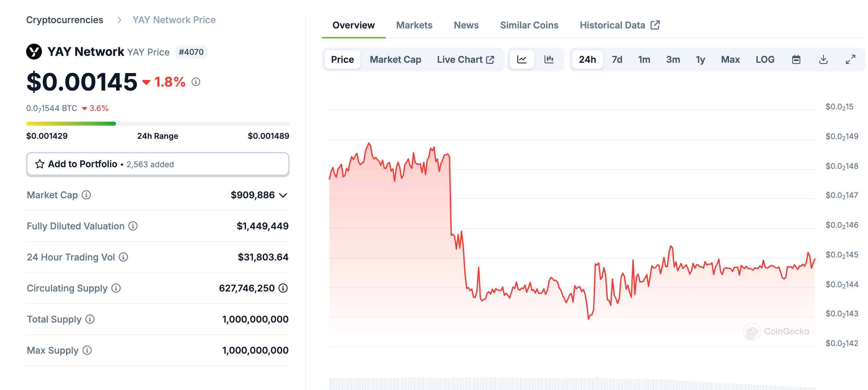Open the calendar date range picker
Screen dimensions: 868x390
click(x=796, y=59)
